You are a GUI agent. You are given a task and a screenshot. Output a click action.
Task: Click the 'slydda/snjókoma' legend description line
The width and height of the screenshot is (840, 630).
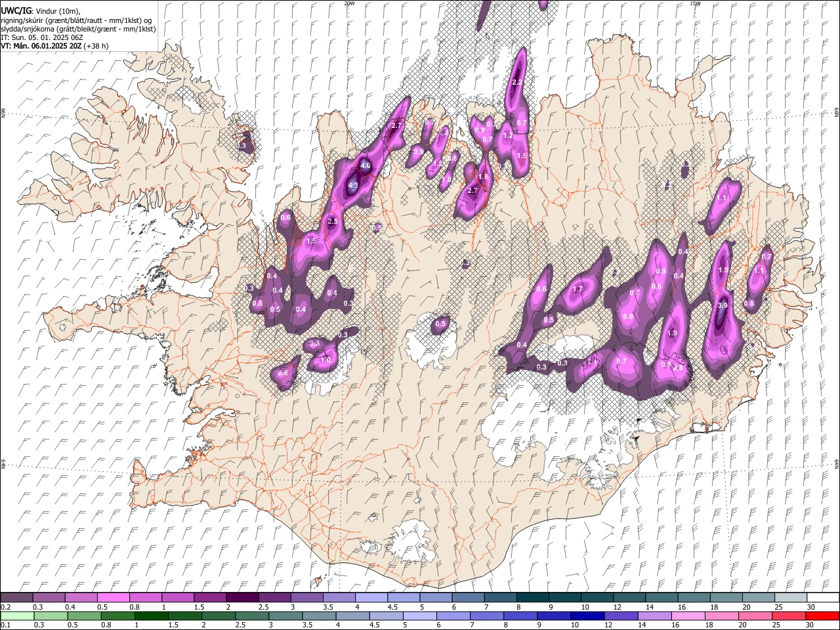pos(78,29)
